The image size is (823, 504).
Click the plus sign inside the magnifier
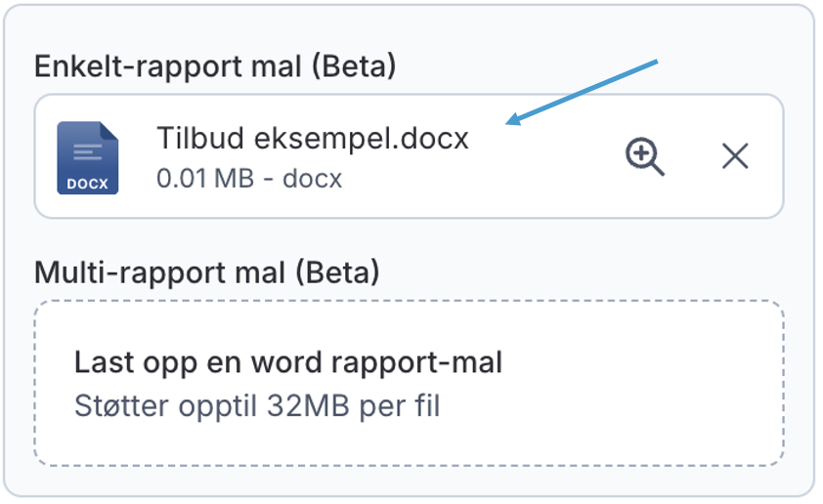642,152
